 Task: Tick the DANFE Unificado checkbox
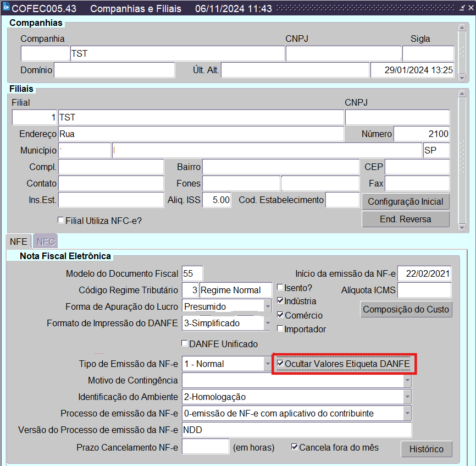pyautogui.click(x=185, y=344)
